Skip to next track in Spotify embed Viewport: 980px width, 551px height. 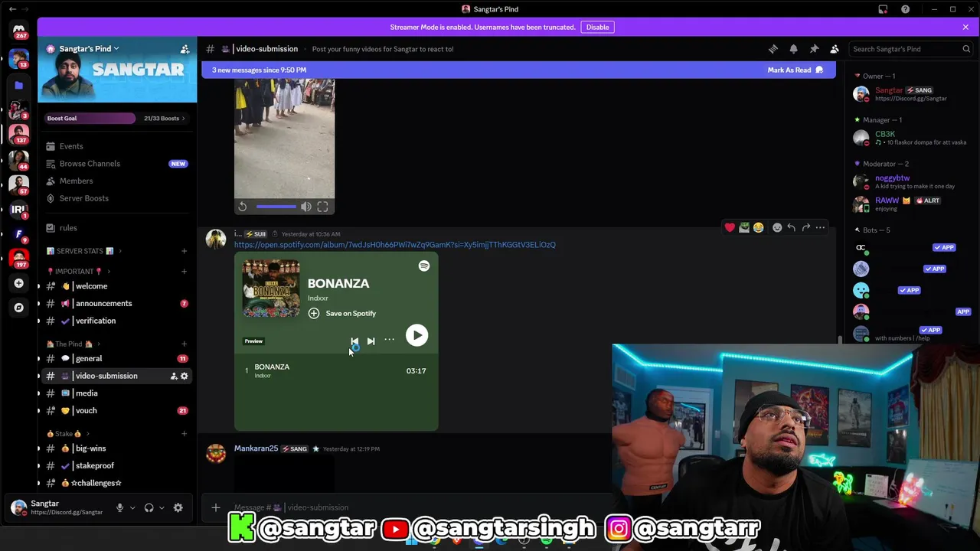[x=371, y=341]
